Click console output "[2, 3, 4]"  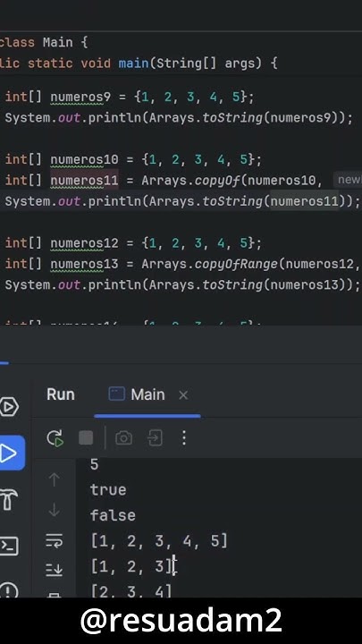[x=131, y=591]
